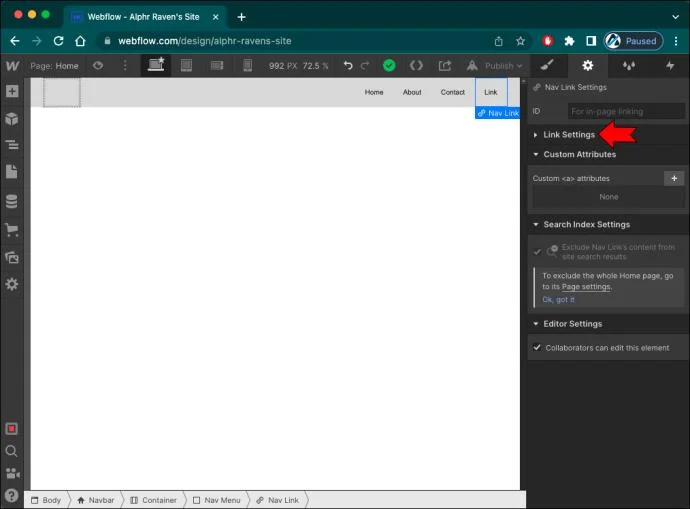690x509 pixels.
Task: Select the mobile landscape breakpoint icon
Action: (x=217, y=66)
